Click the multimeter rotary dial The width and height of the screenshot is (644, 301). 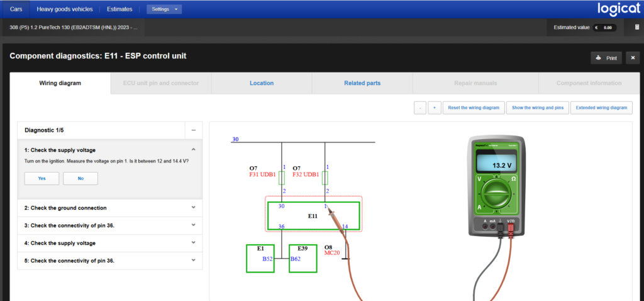tap(496, 195)
